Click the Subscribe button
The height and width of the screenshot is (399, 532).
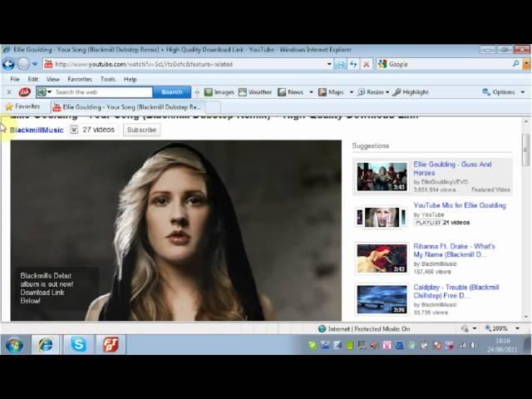pyautogui.click(x=142, y=130)
